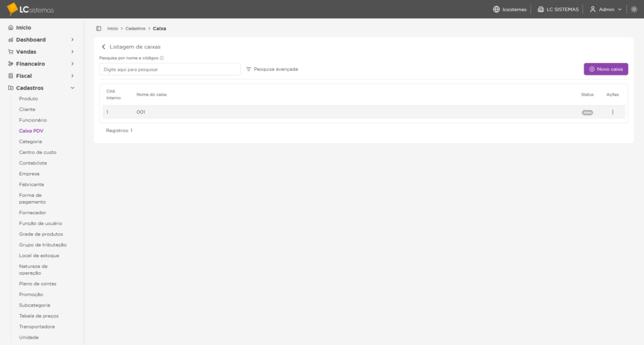Open the three-dot actions menu for caixa 001
644x345 pixels.
[x=613, y=112]
